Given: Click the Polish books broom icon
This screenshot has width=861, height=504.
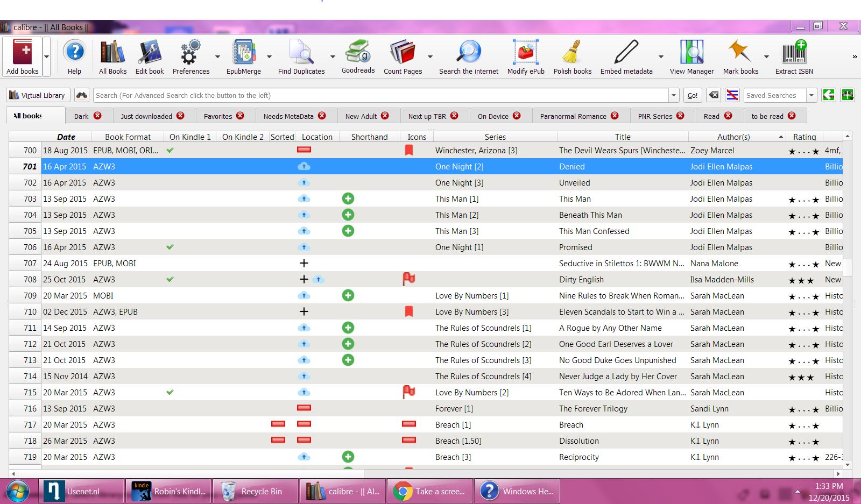Looking at the screenshot, I should click(x=573, y=56).
